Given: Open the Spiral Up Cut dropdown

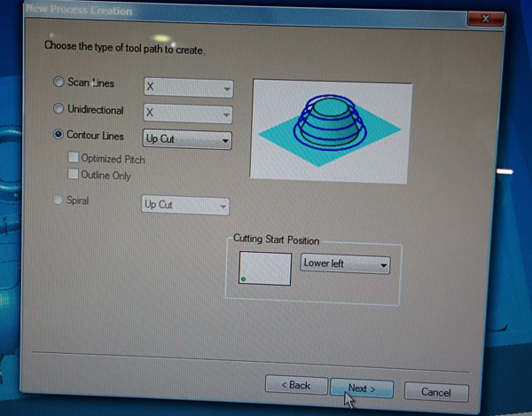Looking at the screenshot, I should (185, 205).
